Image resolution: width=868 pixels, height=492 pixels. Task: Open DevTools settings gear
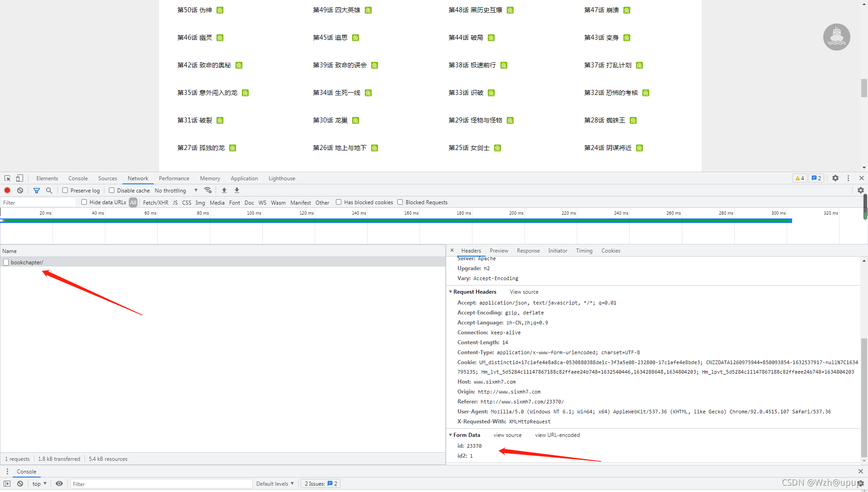tap(835, 178)
